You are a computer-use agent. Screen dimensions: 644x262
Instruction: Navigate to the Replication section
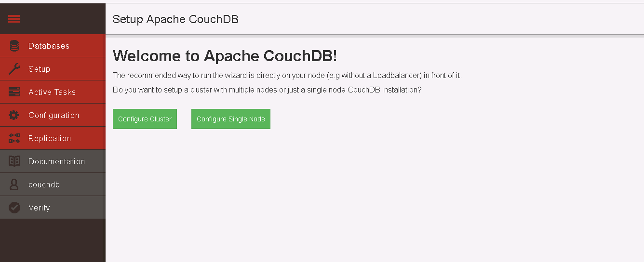pyautogui.click(x=50, y=138)
